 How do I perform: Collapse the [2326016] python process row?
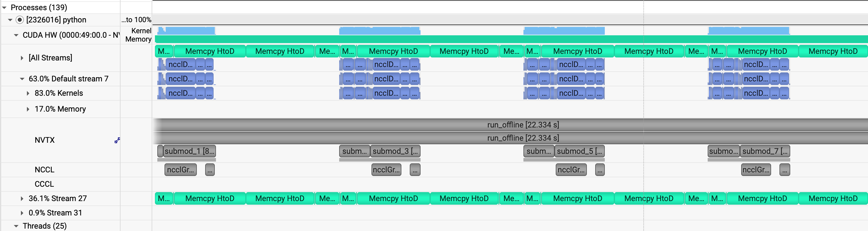click(10, 20)
